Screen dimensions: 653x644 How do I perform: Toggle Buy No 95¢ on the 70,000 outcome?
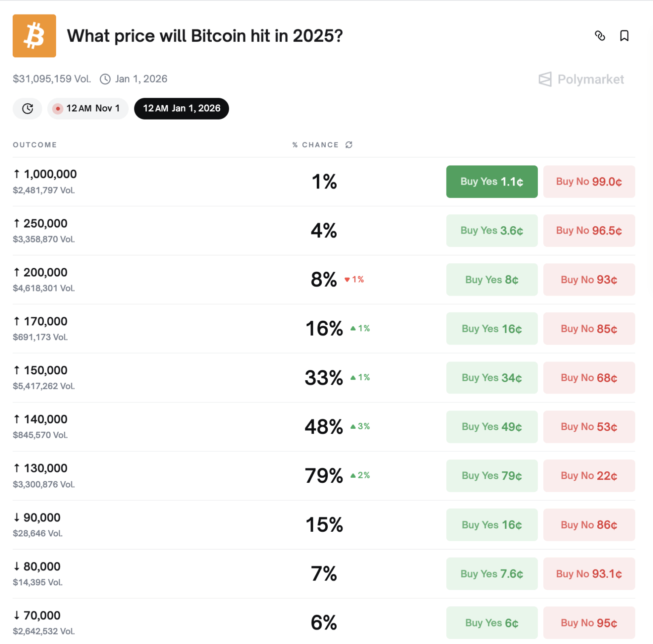[589, 623]
